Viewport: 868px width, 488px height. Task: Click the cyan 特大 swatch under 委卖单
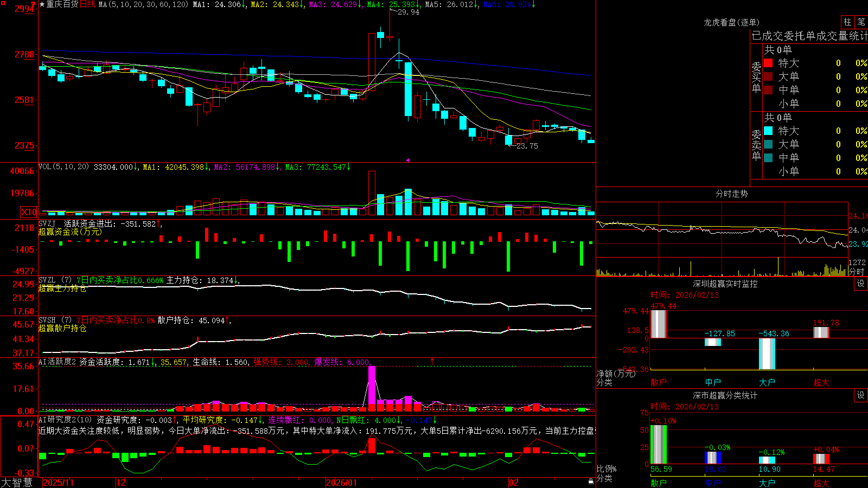(768, 131)
